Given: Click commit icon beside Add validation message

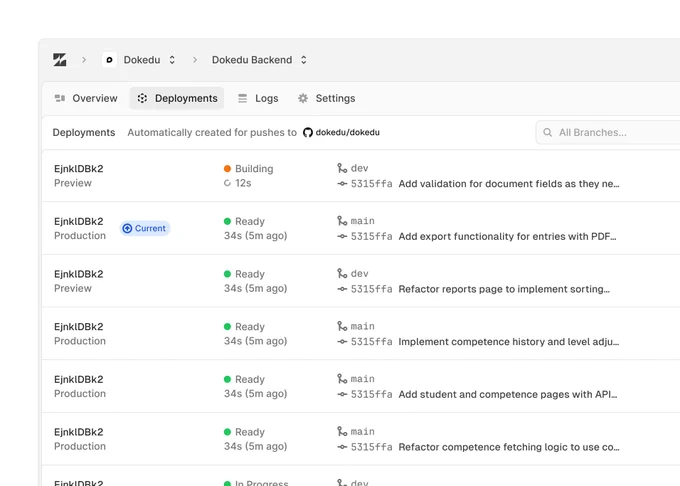Looking at the screenshot, I should (x=342, y=184).
